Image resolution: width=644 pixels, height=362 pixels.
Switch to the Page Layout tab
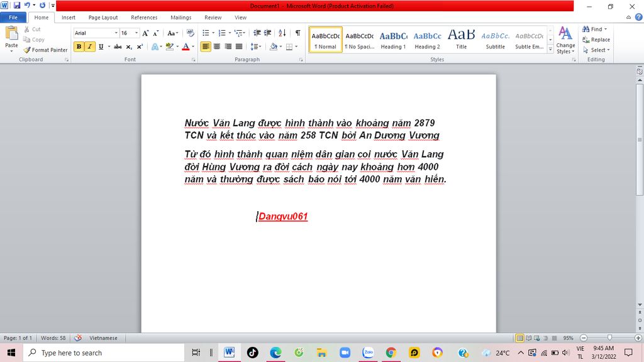(103, 17)
